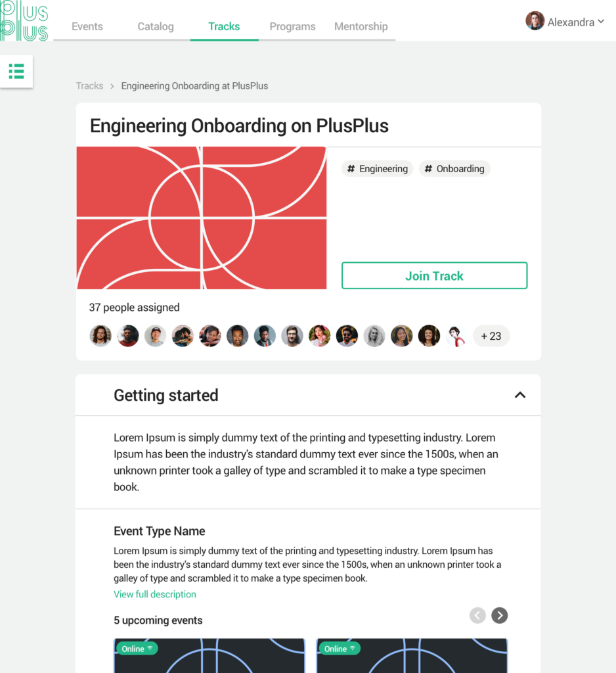
Task: Open View full description link
Action: tap(155, 594)
